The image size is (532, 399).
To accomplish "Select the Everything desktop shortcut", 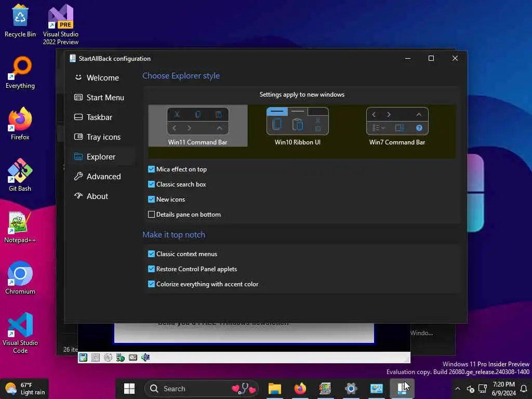I will 20,73.
